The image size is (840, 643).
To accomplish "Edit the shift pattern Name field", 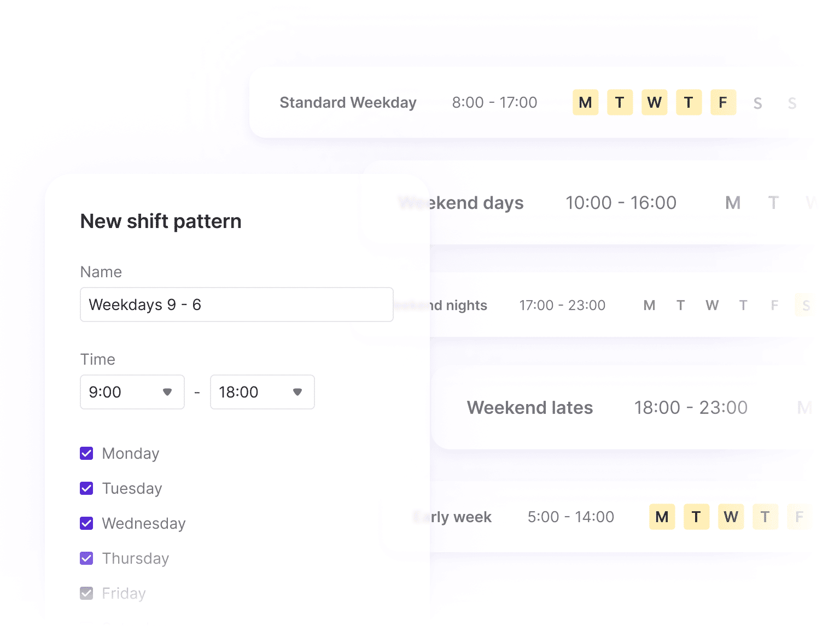I will 236,305.
